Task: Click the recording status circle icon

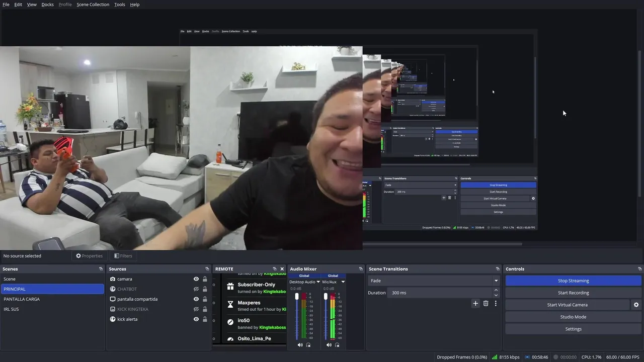Action: (x=555, y=357)
